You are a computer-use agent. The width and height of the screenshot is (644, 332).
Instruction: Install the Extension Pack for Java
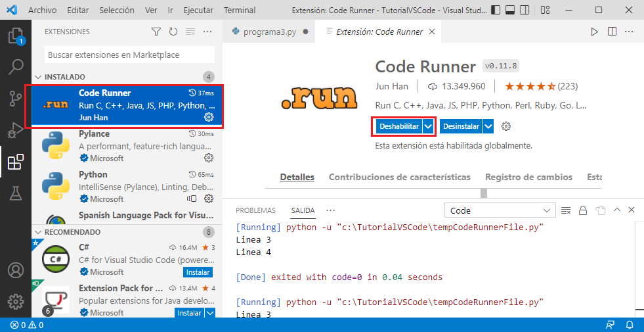(x=190, y=313)
